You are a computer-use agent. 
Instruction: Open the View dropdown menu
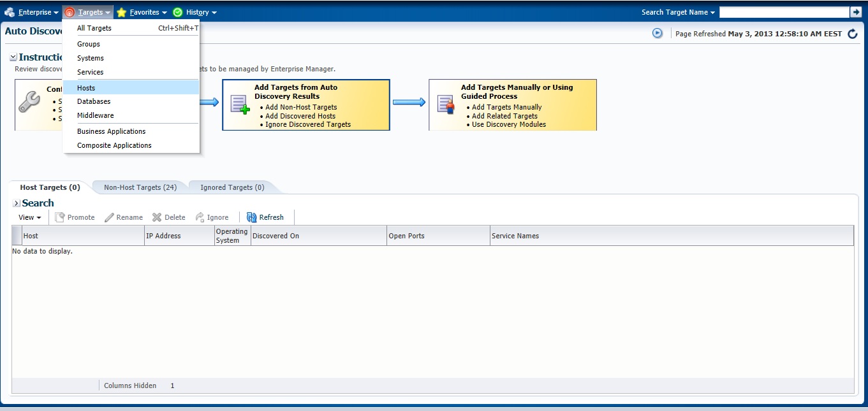tap(29, 217)
